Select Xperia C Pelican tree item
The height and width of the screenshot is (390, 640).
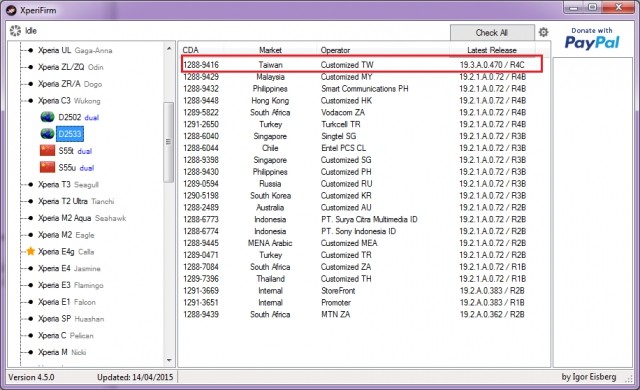[x=66, y=335]
